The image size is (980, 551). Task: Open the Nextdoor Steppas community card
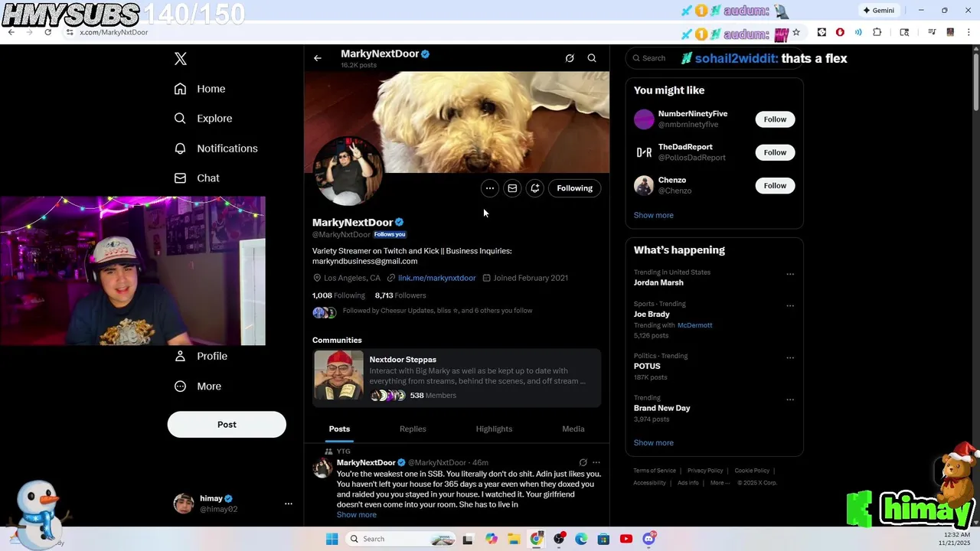457,377
